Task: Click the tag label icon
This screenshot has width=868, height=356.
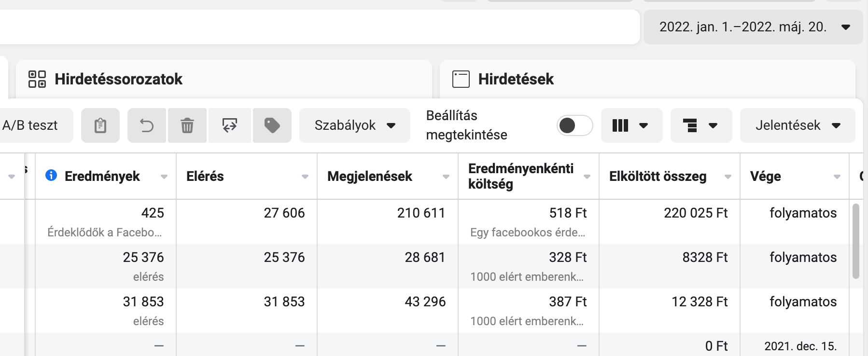Action: coord(272,125)
